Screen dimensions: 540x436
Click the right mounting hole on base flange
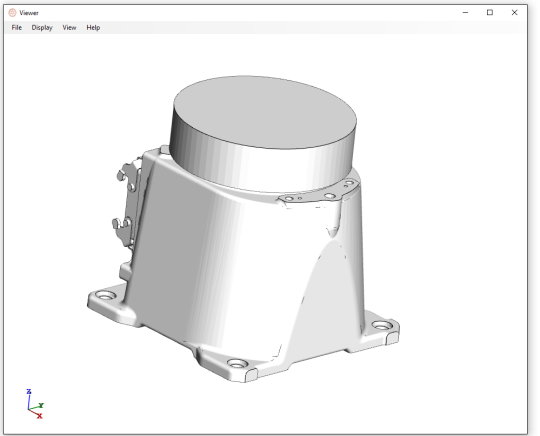coord(382,325)
